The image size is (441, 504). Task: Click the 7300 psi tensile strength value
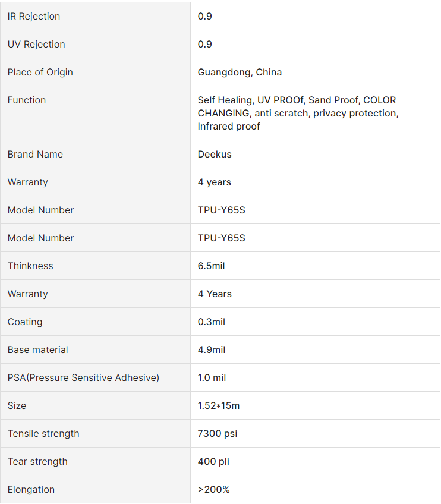(x=218, y=434)
